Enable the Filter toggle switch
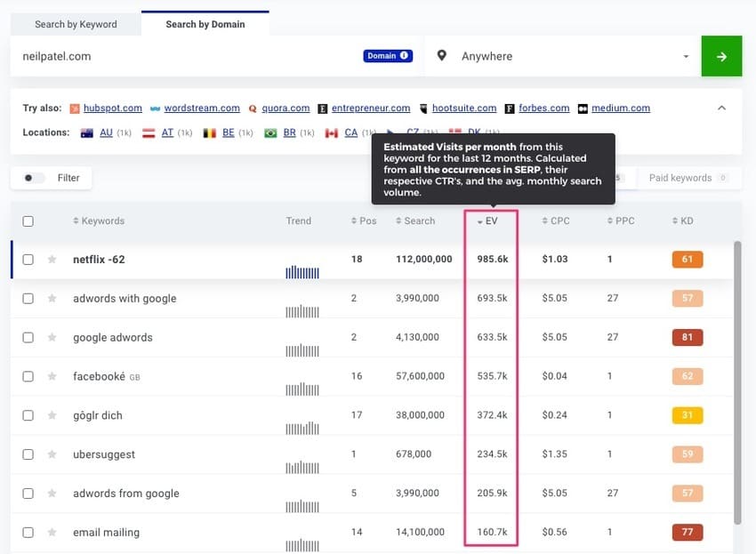 [30, 178]
